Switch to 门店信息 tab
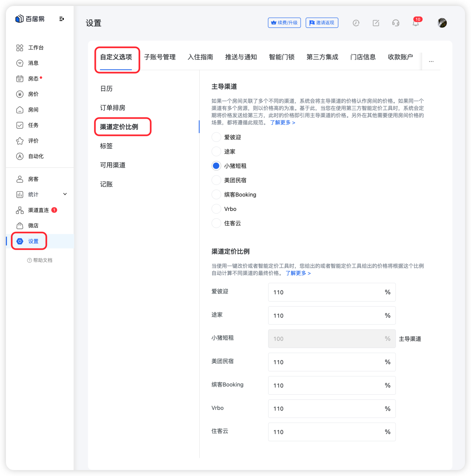This screenshot has height=476, width=471. pos(363,57)
